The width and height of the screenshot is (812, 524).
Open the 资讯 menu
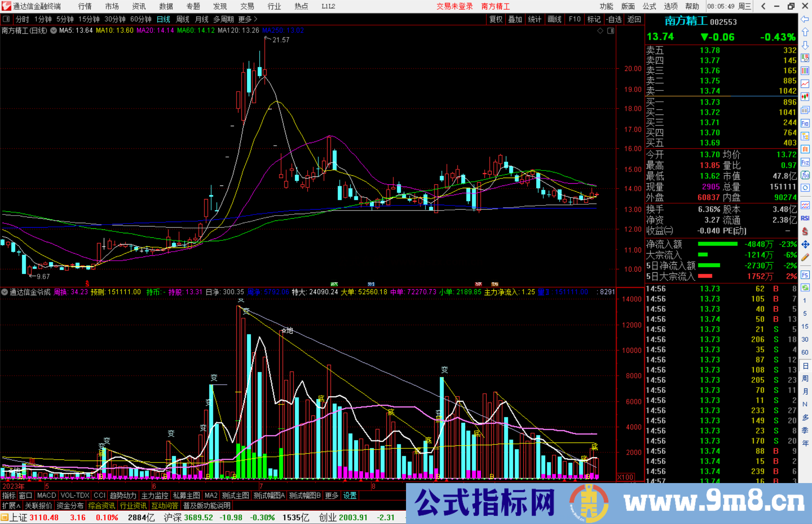pyautogui.click(x=139, y=6)
